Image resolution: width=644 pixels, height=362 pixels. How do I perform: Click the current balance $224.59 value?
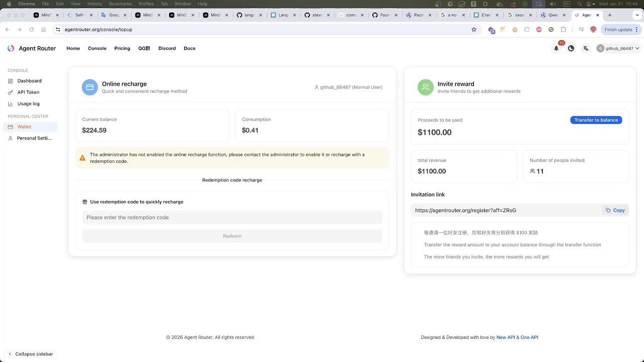pos(94,130)
